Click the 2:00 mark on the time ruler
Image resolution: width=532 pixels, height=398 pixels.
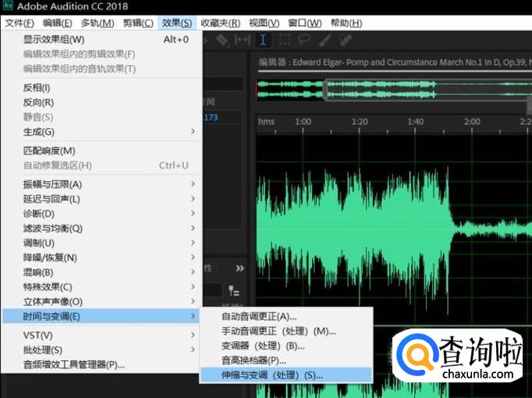point(472,122)
